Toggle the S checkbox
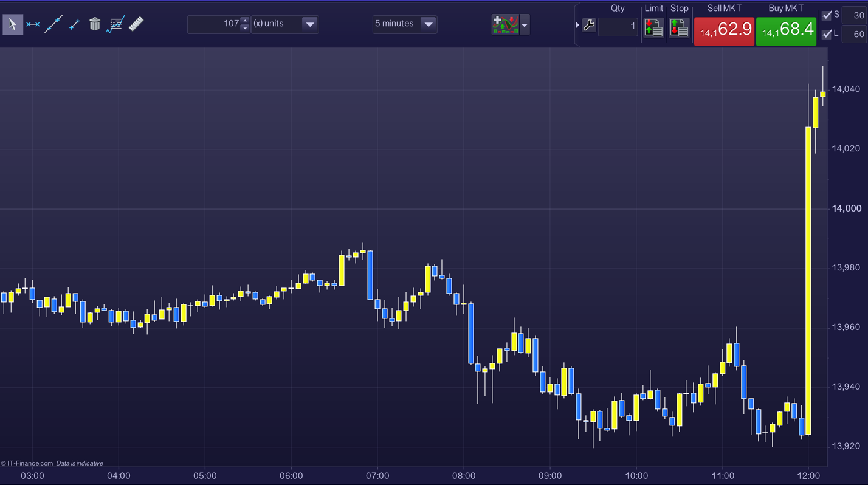The width and height of the screenshot is (868, 485). pyautogui.click(x=827, y=15)
